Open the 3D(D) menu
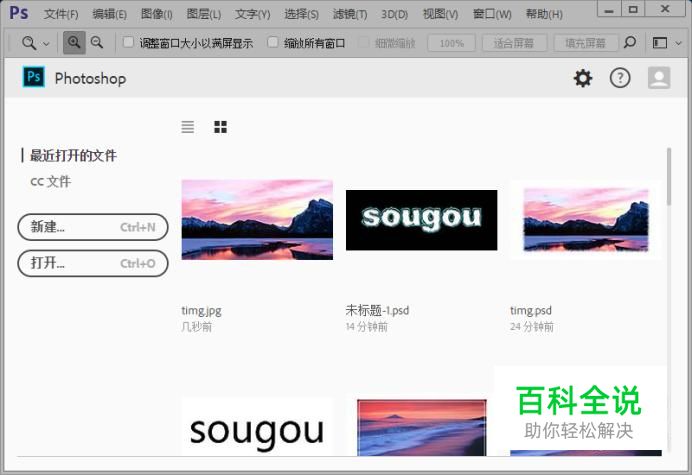 click(x=395, y=14)
